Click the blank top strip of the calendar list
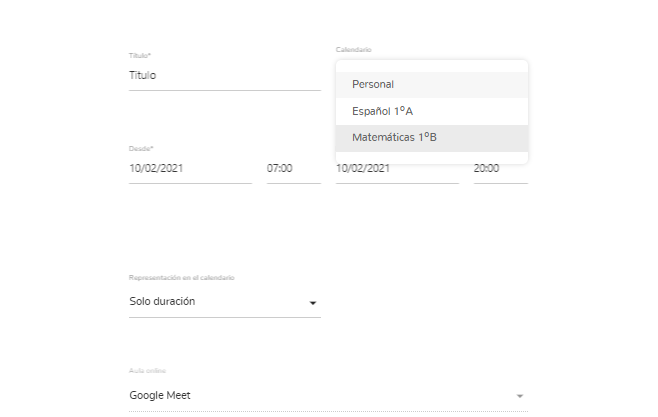The height and width of the screenshot is (417, 658). (x=432, y=65)
